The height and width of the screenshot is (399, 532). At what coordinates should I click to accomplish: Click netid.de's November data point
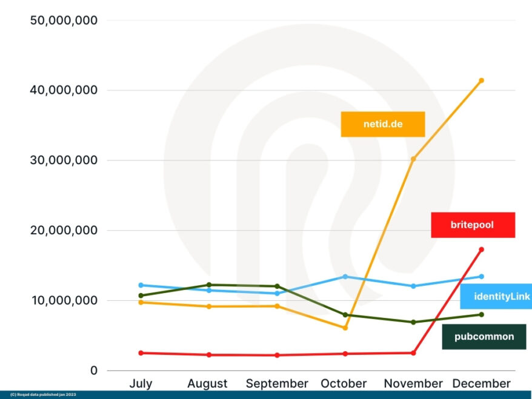tap(413, 159)
